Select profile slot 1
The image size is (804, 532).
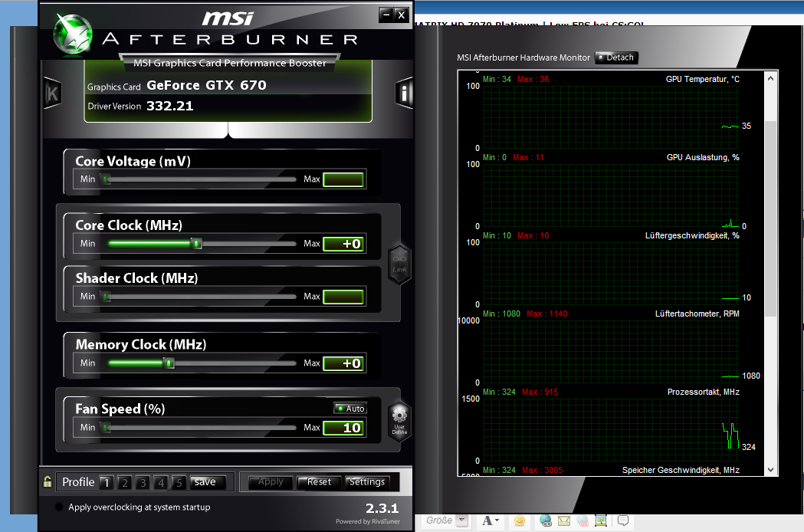coord(106,482)
